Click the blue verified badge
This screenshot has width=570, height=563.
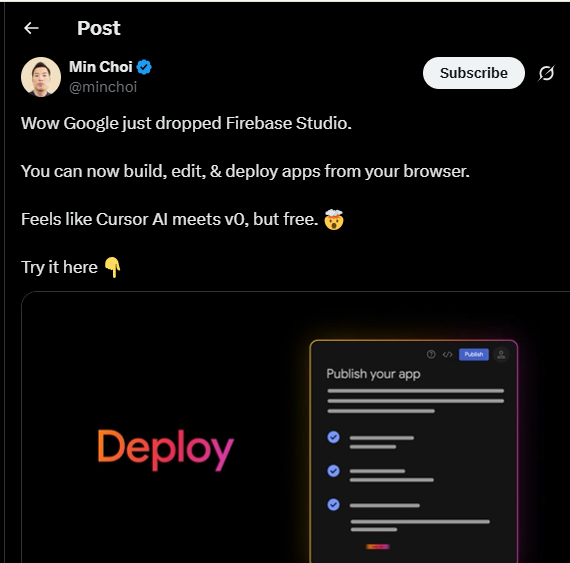(x=144, y=67)
